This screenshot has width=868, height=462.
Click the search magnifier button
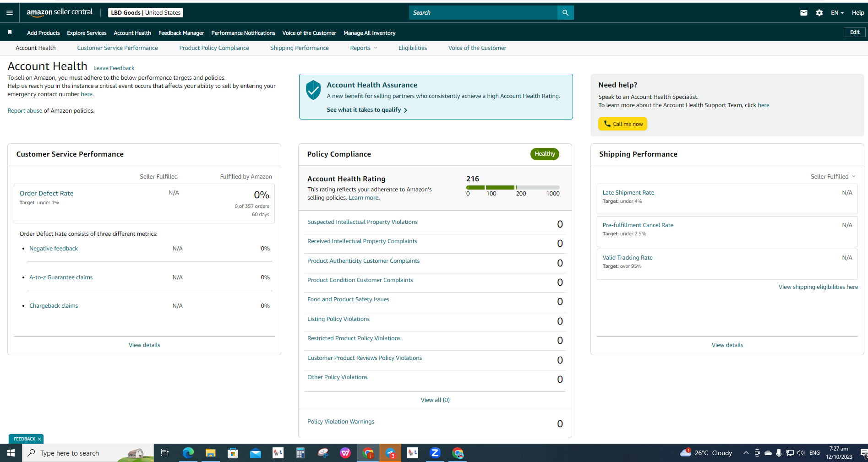pos(565,13)
